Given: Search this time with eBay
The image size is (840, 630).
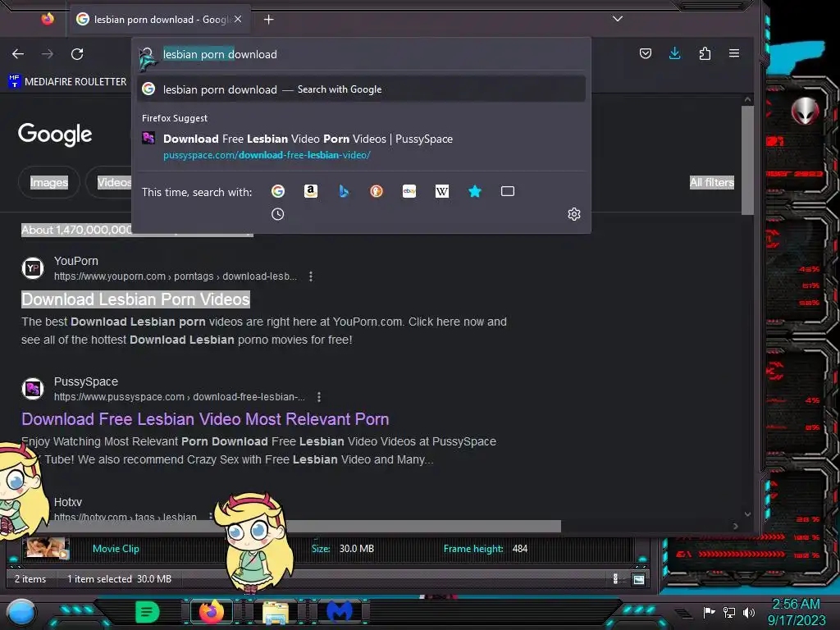Looking at the screenshot, I should 409,191.
